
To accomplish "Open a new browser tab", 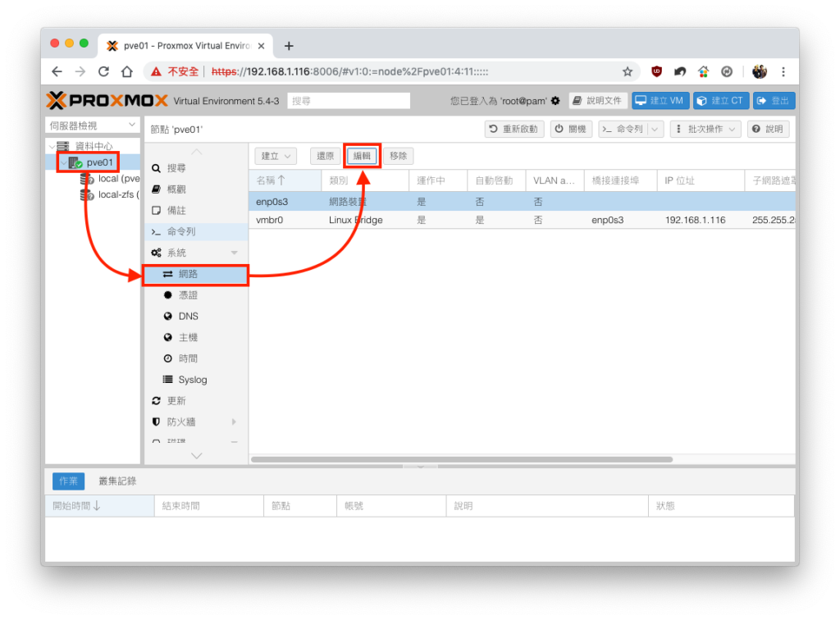I will pos(289,46).
